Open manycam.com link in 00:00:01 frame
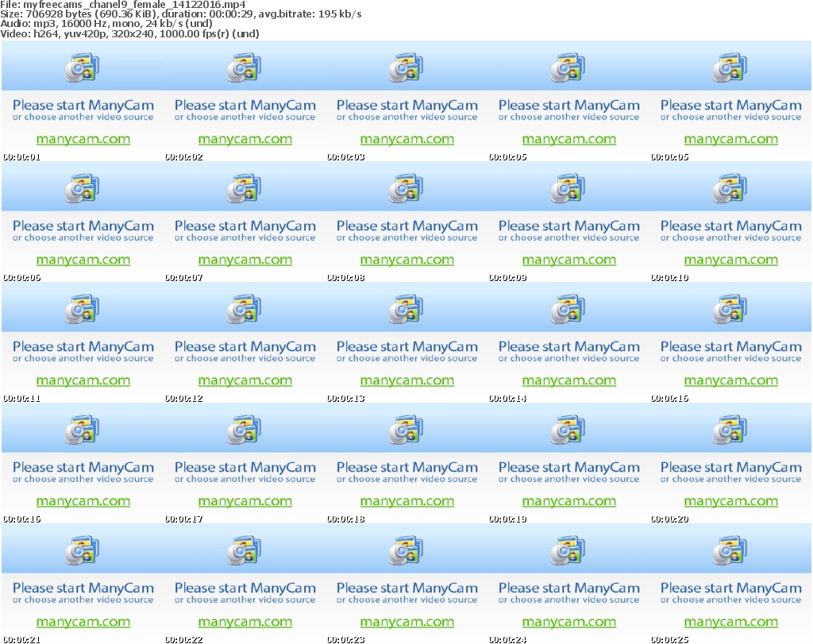The height and width of the screenshot is (644, 813). pyautogui.click(x=83, y=140)
